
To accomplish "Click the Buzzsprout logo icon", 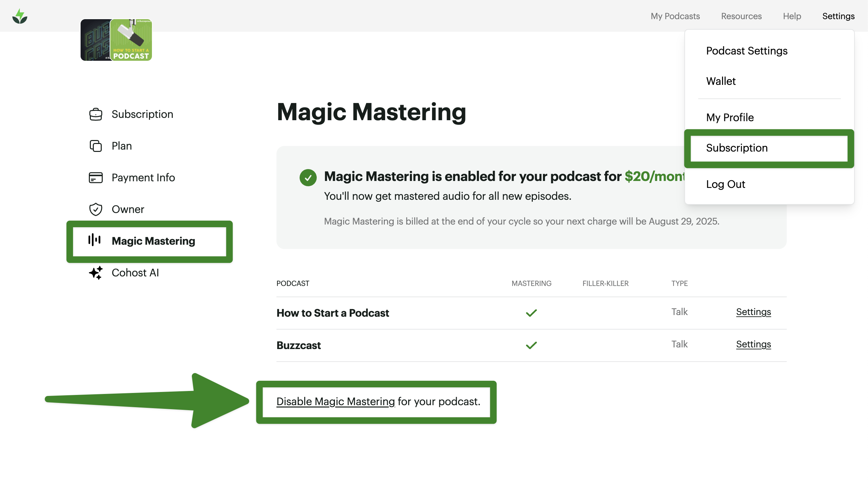I will tap(20, 16).
